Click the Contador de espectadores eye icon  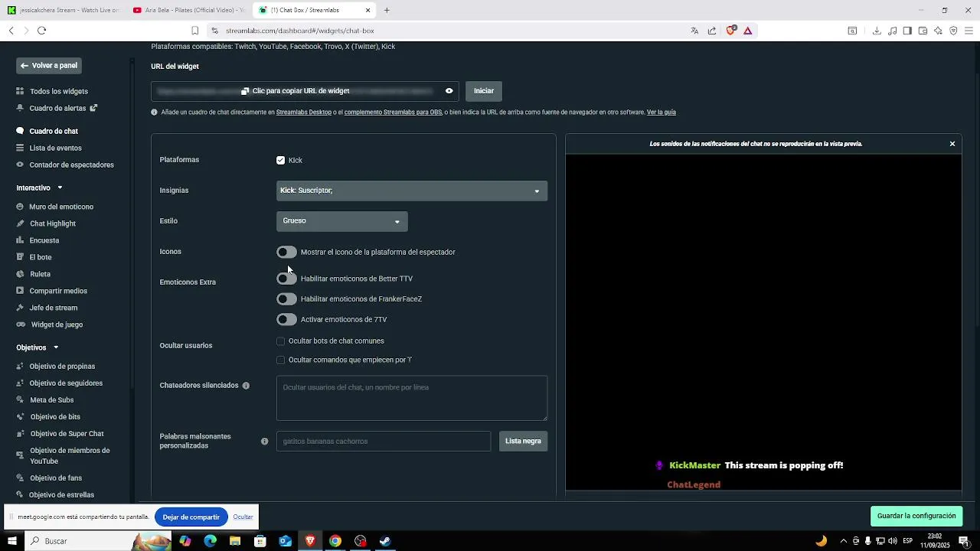tap(20, 165)
